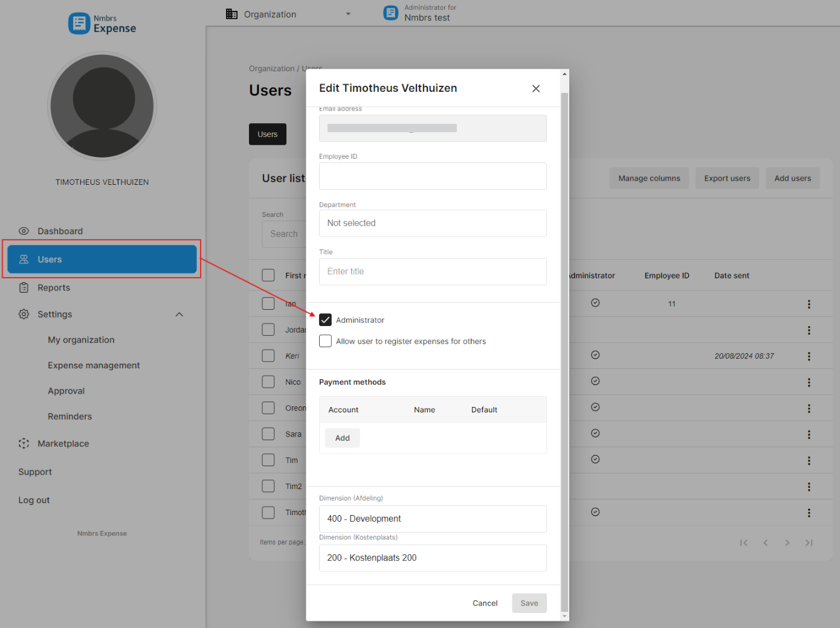Image resolution: width=840 pixels, height=628 pixels.
Task: Open the Organization dropdown arrow
Action: pyautogui.click(x=348, y=14)
